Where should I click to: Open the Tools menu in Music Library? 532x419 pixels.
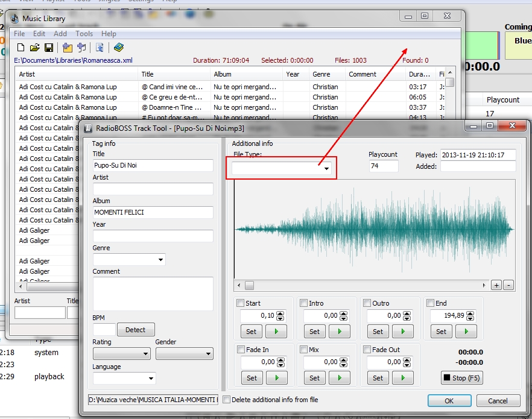[x=84, y=34]
